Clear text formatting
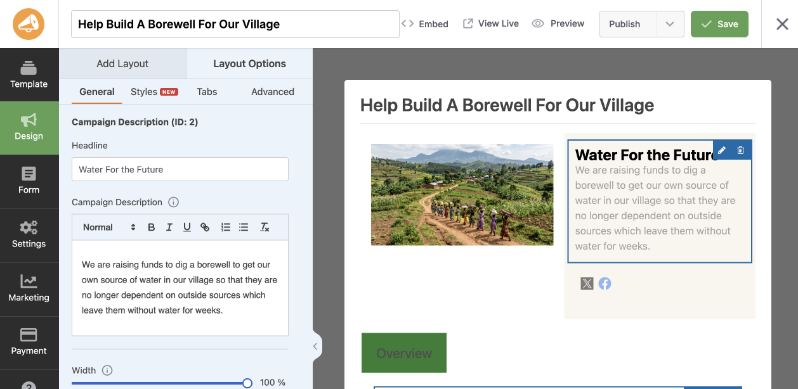The height and width of the screenshot is (389, 798). click(265, 227)
